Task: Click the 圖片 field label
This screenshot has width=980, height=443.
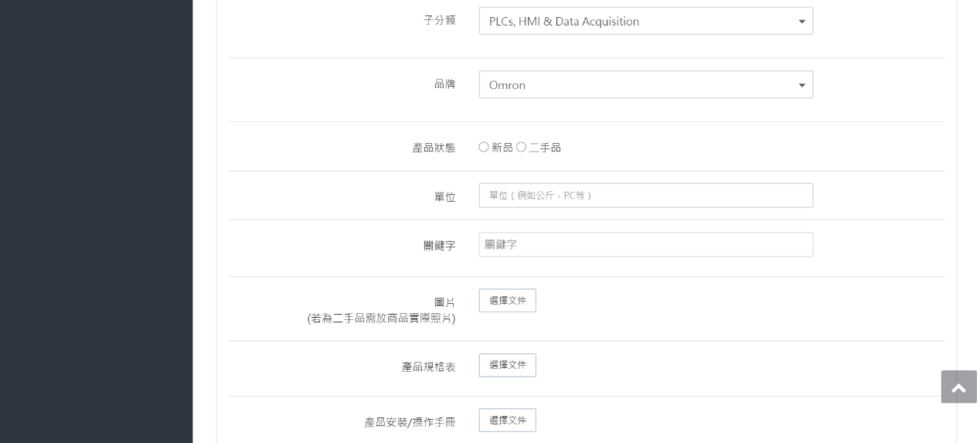Action: tap(444, 302)
